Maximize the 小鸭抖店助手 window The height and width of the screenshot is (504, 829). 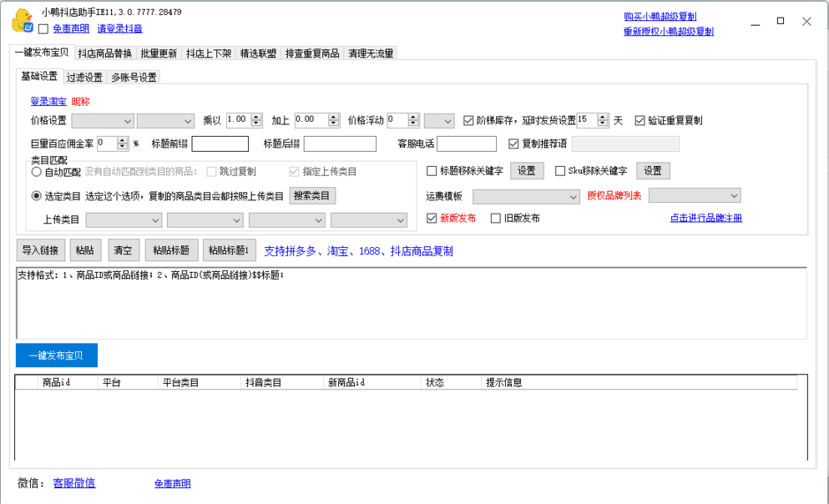pyautogui.click(x=780, y=21)
